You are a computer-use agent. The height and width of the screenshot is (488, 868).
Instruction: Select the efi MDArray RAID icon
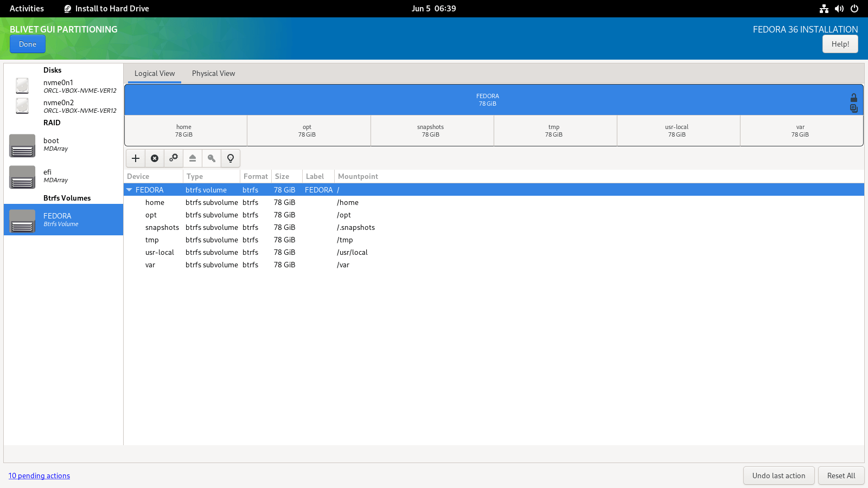pyautogui.click(x=22, y=177)
